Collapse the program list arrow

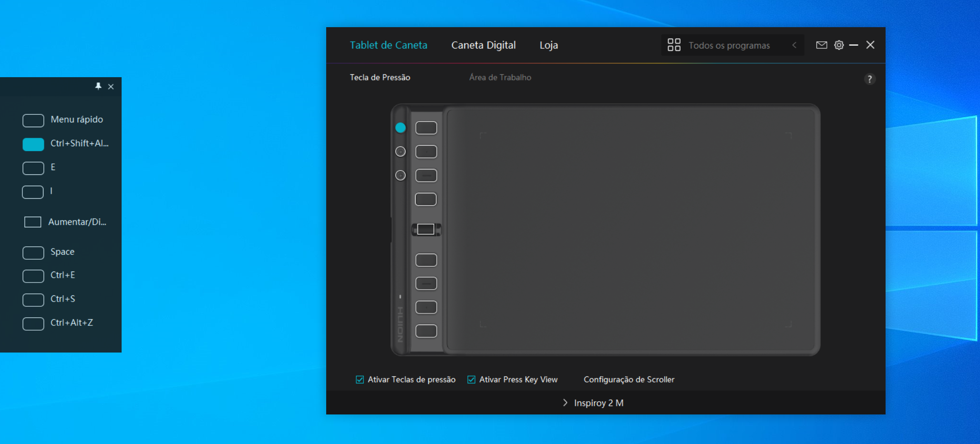(794, 45)
